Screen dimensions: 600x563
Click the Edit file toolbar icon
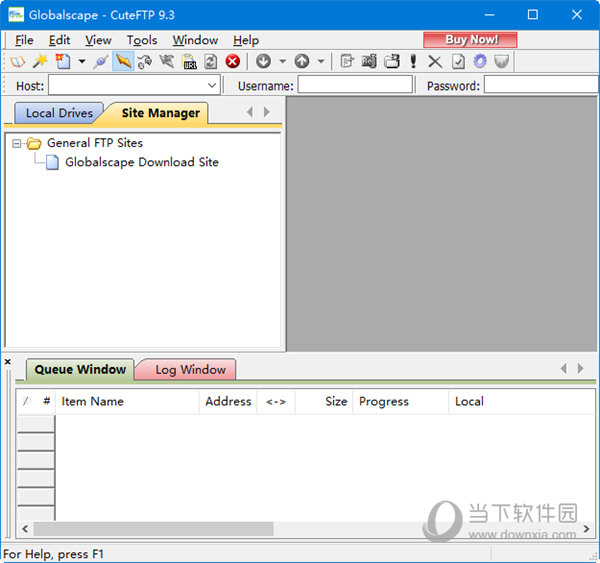pos(347,61)
